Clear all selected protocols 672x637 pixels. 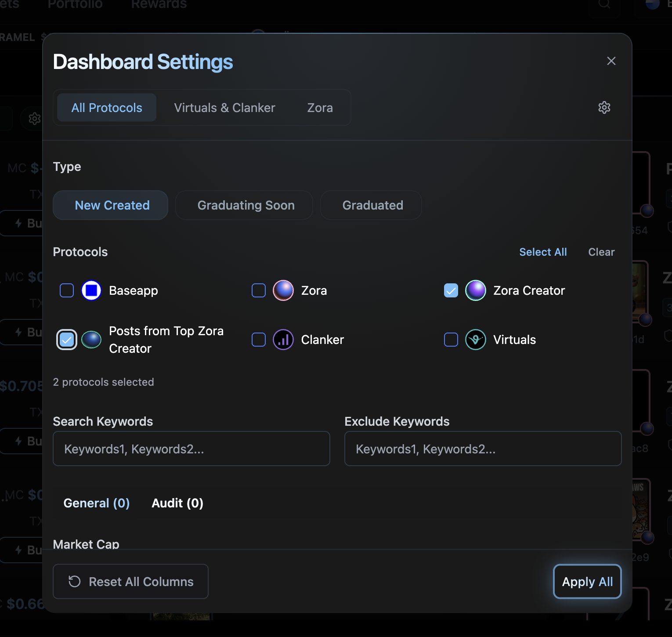click(601, 252)
